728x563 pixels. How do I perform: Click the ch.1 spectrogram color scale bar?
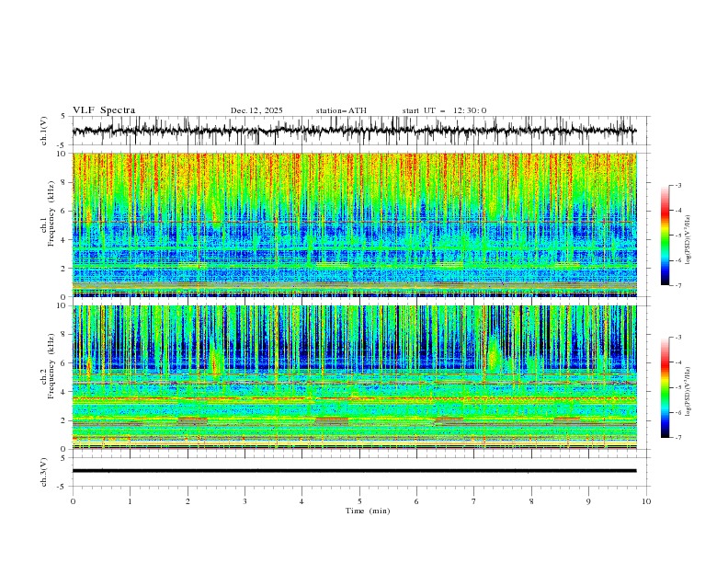click(x=665, y=236)
